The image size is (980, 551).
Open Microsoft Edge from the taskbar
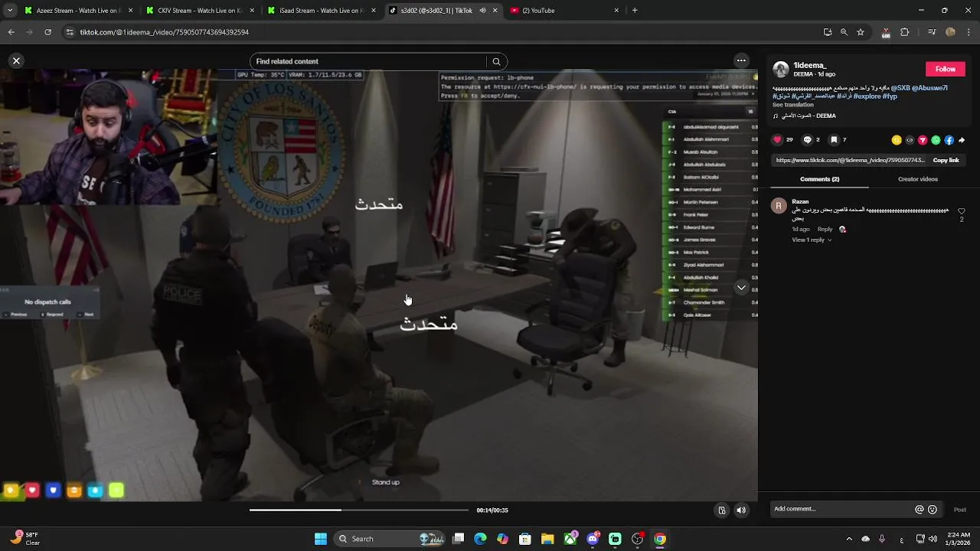pos(480,539)
